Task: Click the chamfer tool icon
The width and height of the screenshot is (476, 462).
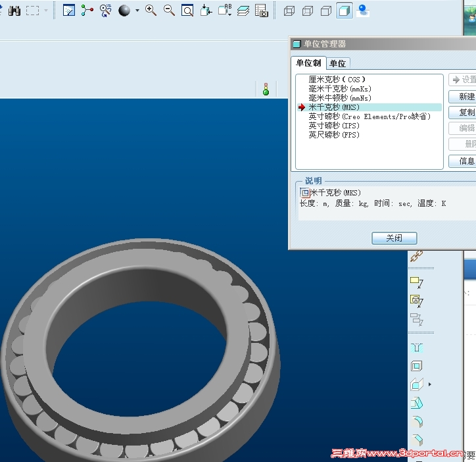Action: click(x=417, y=440)
